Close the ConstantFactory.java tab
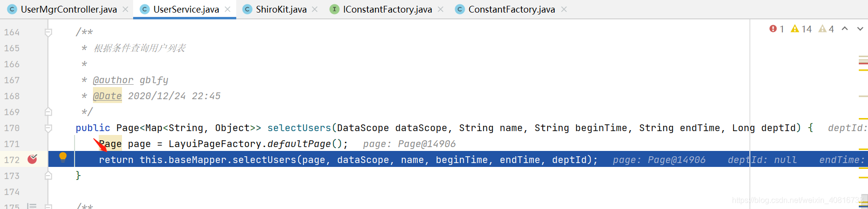This screenshot has height=209, width=868. (x=564, y=9)
